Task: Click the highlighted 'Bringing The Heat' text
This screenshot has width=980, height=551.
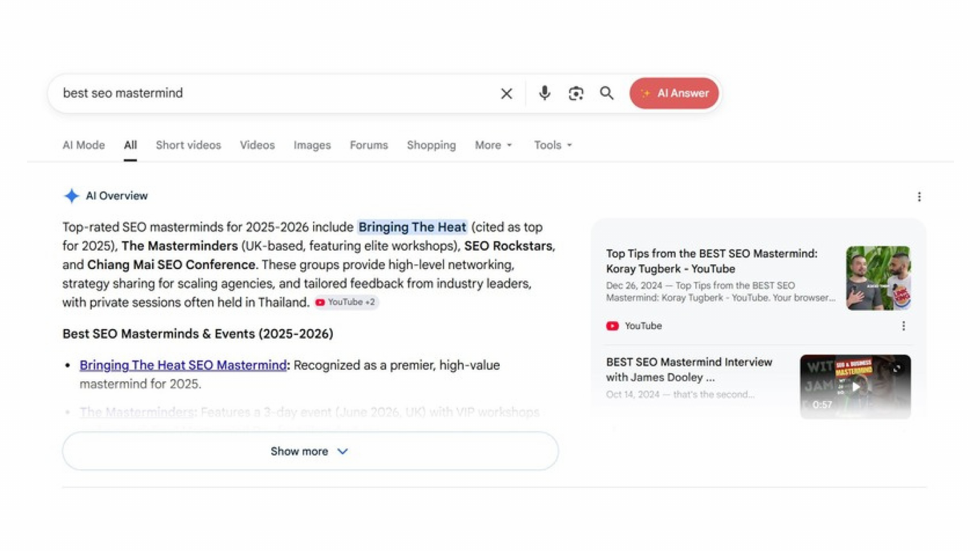Action: (x=412, y=227)
